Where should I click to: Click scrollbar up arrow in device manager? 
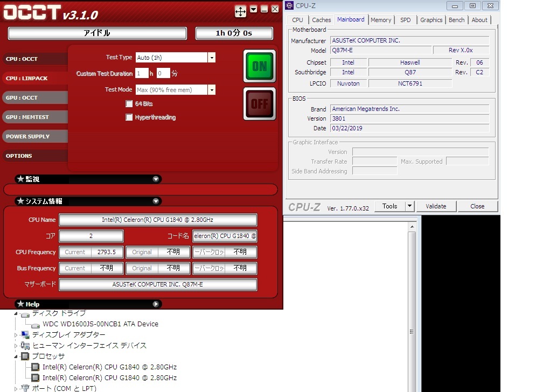point(412,227)
